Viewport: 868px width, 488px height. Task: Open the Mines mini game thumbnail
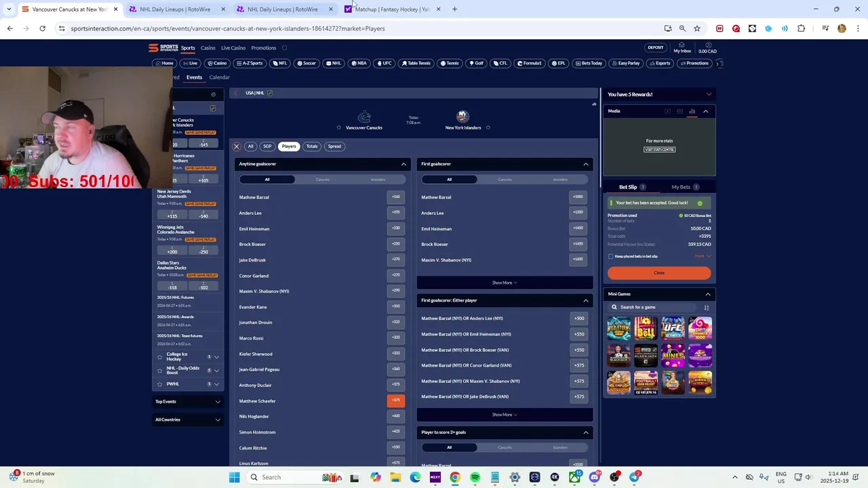[x=673, y=354]
